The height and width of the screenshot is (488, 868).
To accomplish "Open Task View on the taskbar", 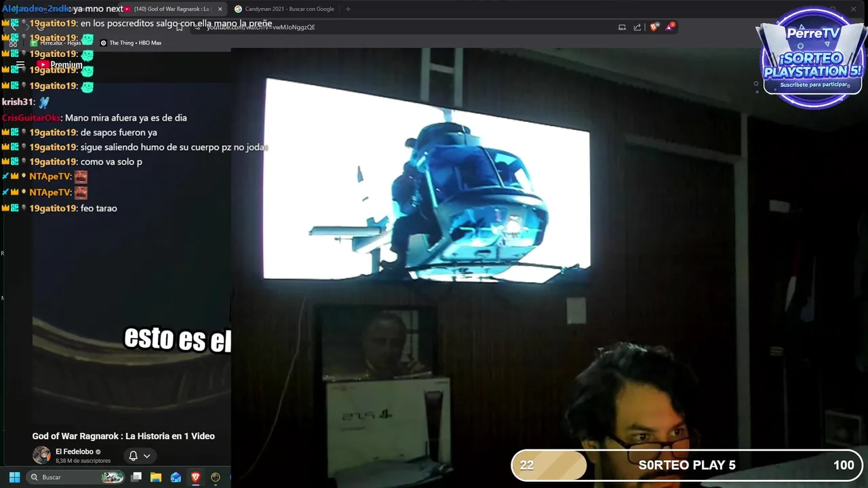I will coord(136,477).
